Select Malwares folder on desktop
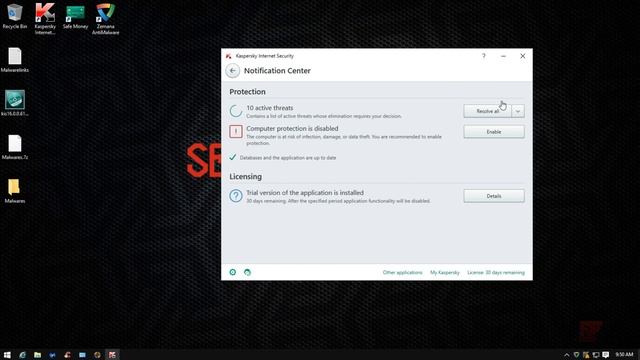Viewport: 640px width, 360px height. [x=15, y=191]
